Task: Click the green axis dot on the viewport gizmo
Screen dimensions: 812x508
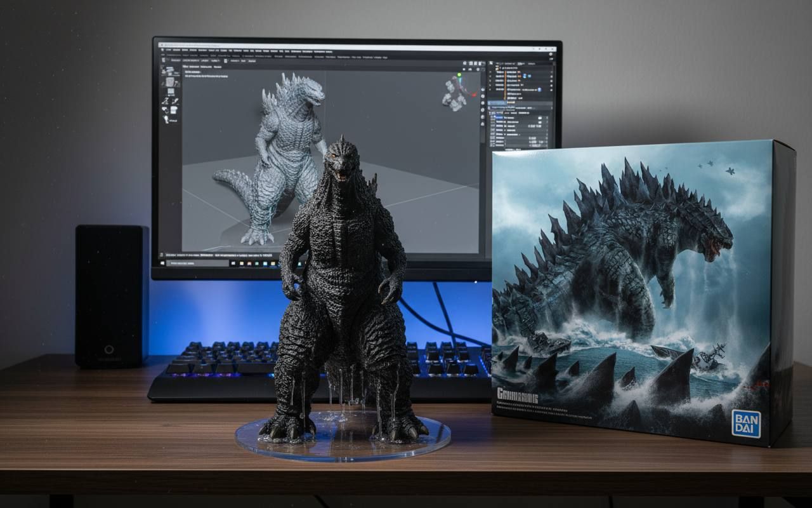Action: coord(459,75)
